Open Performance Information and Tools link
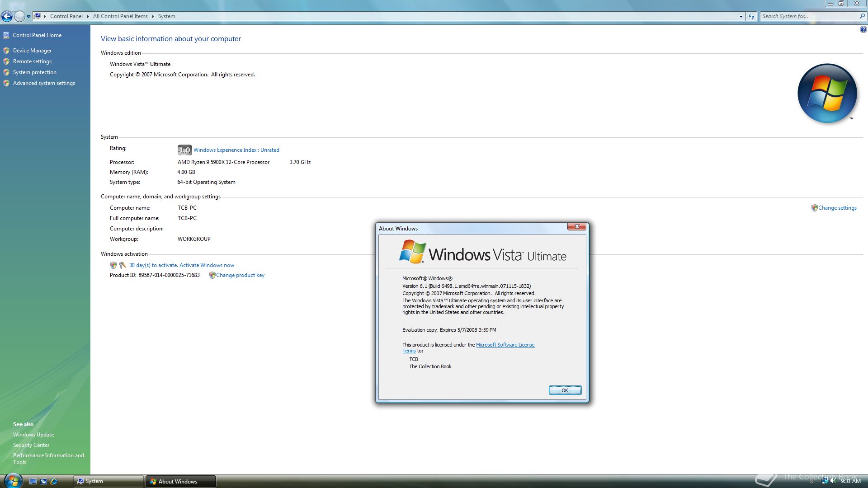This screenshot has height=488, width=868. [48, 459]
